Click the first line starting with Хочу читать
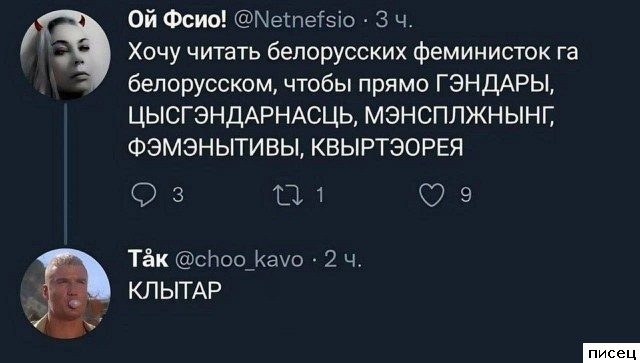The image size is (640, 363). (353, 53)
